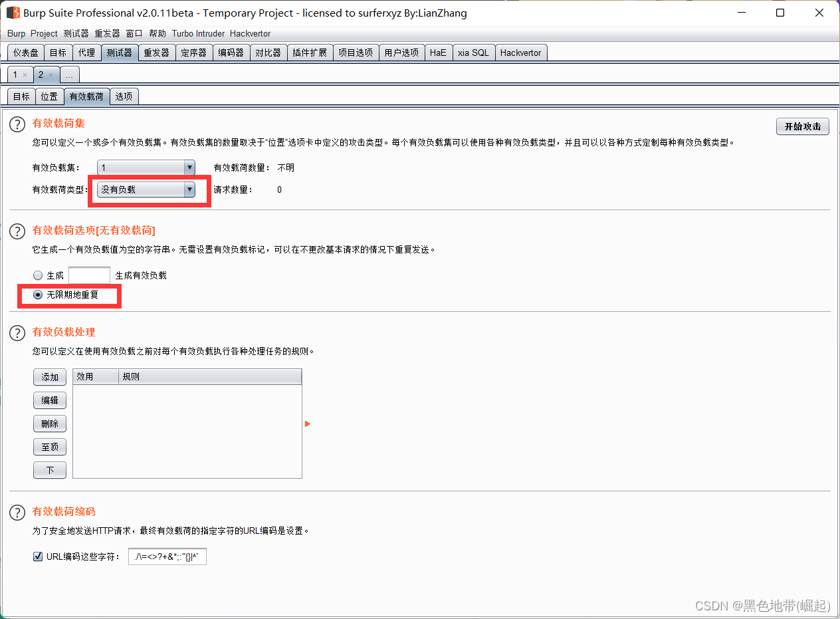The height and width of the screenshot is (619, 840).
Task: Click the 添加 rule button
Action: tap(50, 377)
